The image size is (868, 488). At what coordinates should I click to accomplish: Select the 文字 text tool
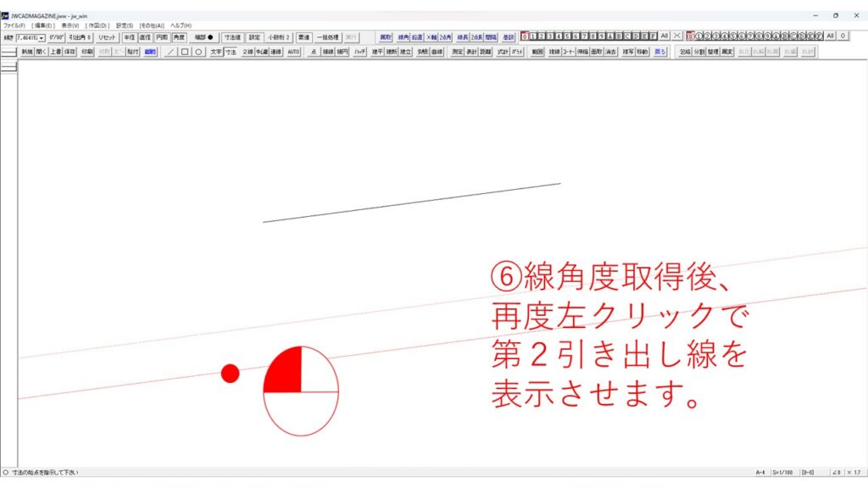pyautogui.click(x=216, y=52)
